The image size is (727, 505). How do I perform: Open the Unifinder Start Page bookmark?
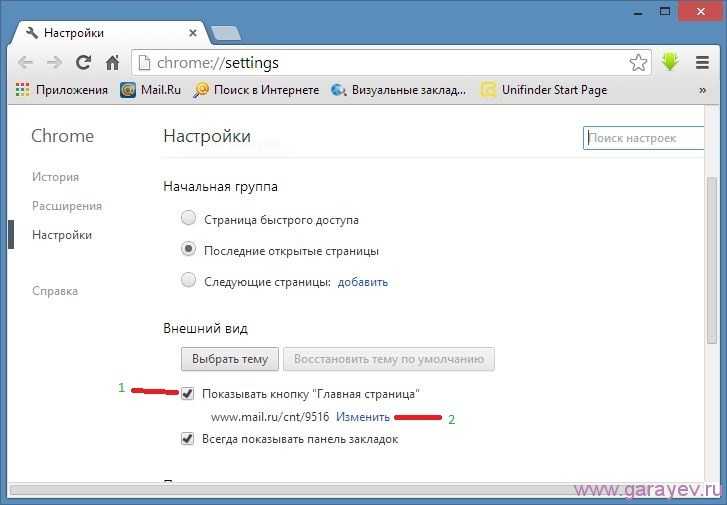(544, 89)
